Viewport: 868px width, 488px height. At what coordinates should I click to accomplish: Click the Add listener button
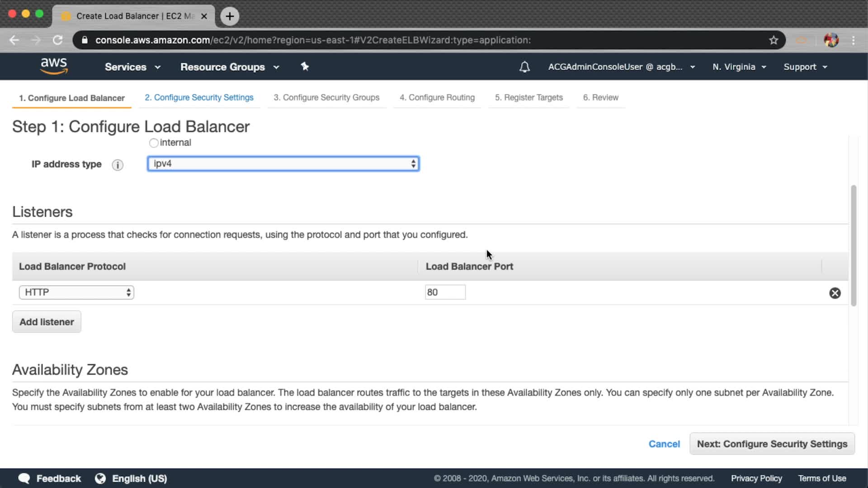(47, 322)
